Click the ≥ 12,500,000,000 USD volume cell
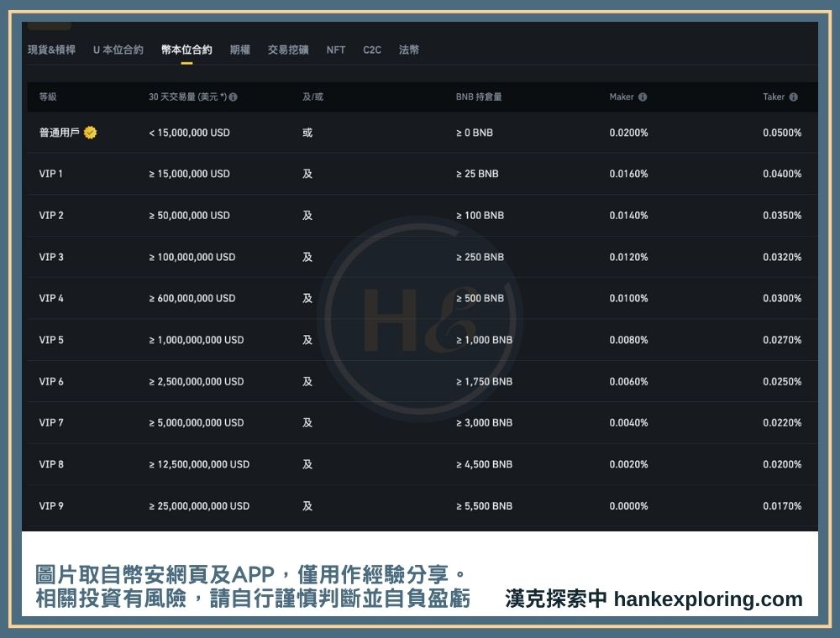The height and width of the screenshot is (638, 840). coord(199,464)
